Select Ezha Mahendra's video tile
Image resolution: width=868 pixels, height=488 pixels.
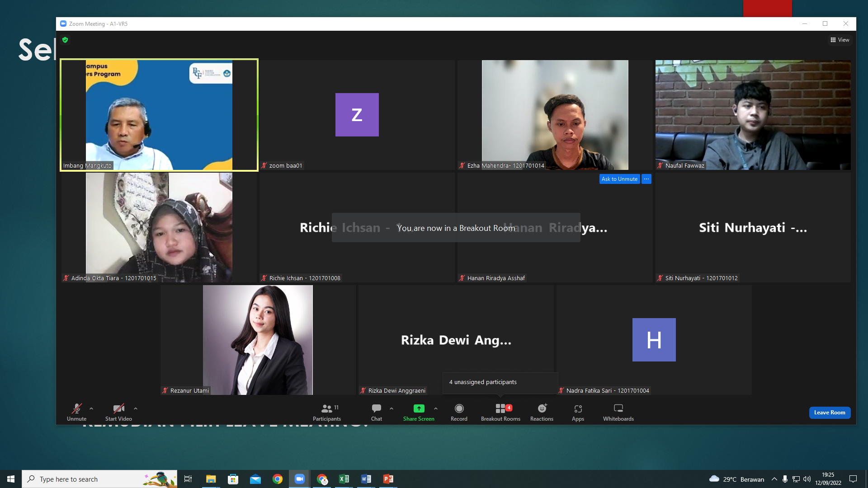[555, 115]
